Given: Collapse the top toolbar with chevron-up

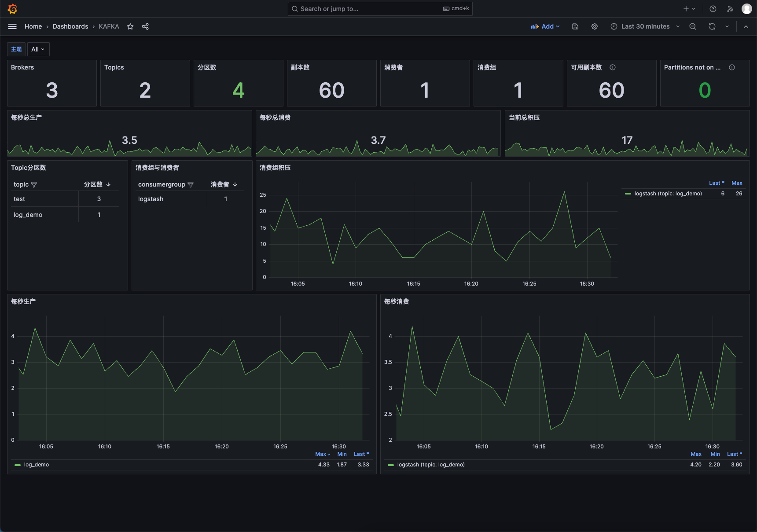Looking at the screenshot, I should [746, 26].
